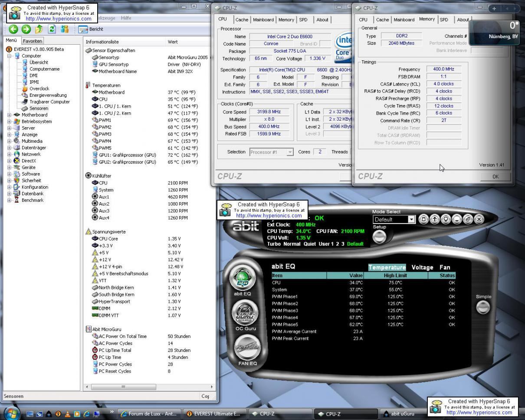The image size is (525, 420).
Task: Expand the Betriebssystem tree node
Action: [10, 121]
